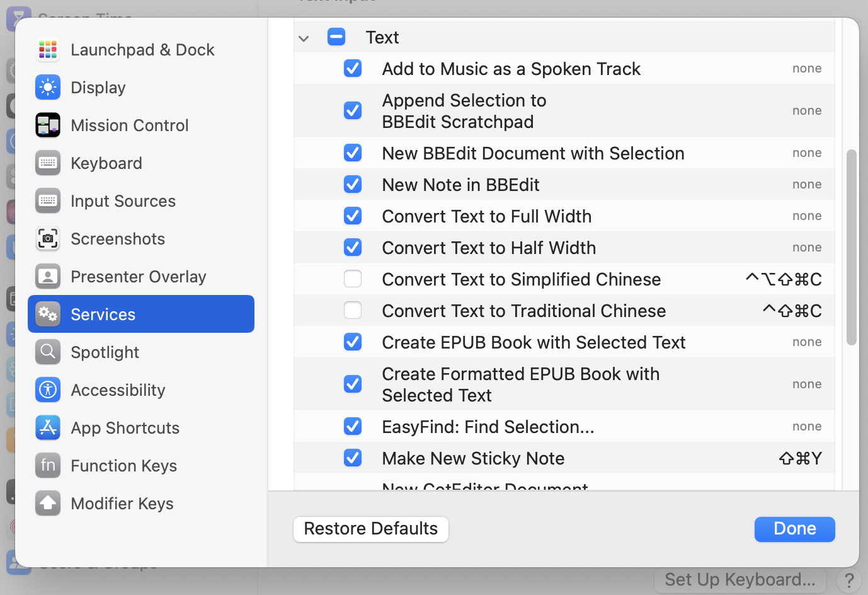
Task: Select Display in the sidebar
Action: coord(141,88)
